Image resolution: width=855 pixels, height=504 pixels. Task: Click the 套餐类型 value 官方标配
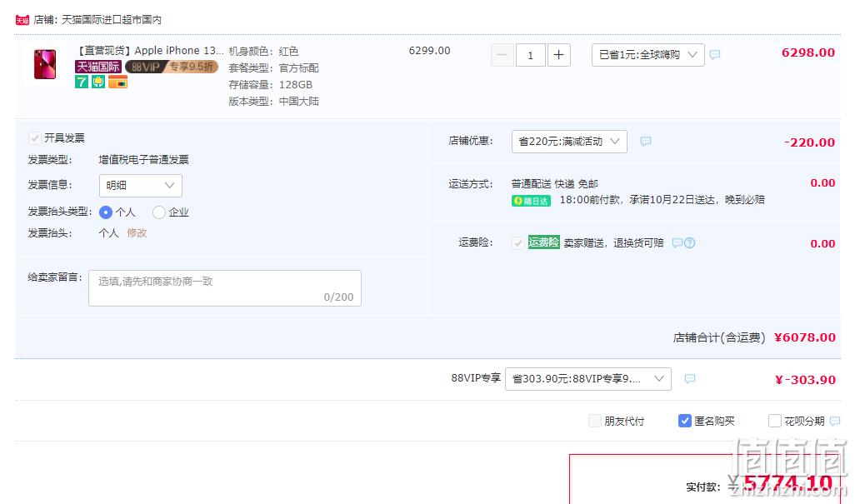[299, 68]
